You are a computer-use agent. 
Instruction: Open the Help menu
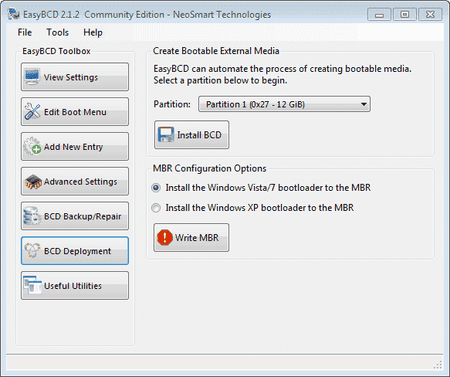click(93, 32)
